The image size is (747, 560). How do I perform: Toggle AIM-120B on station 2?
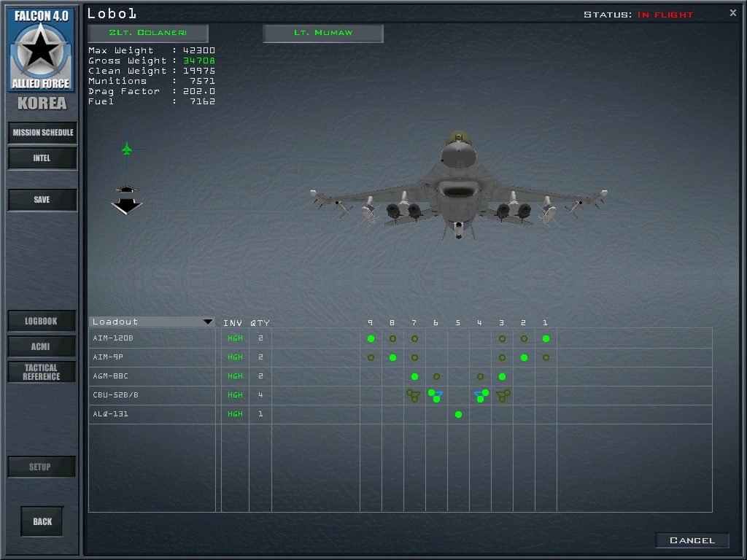coord(524,338)
